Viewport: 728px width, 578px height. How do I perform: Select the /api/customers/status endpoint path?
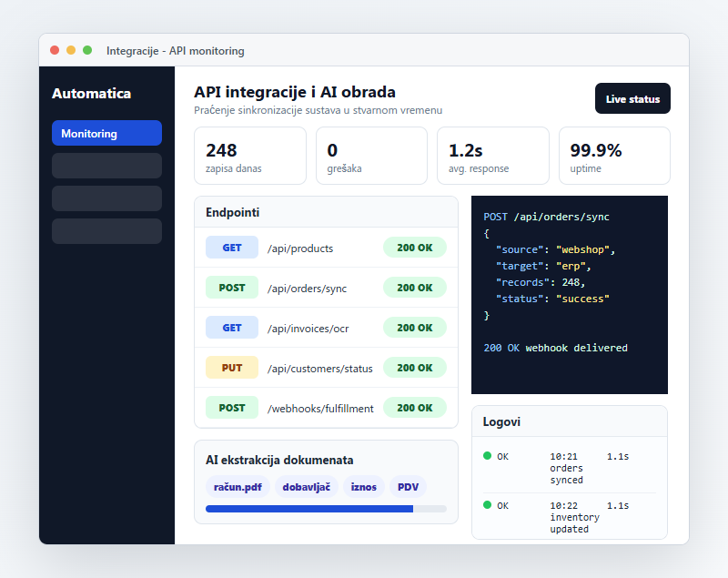(x=320, y=369)
